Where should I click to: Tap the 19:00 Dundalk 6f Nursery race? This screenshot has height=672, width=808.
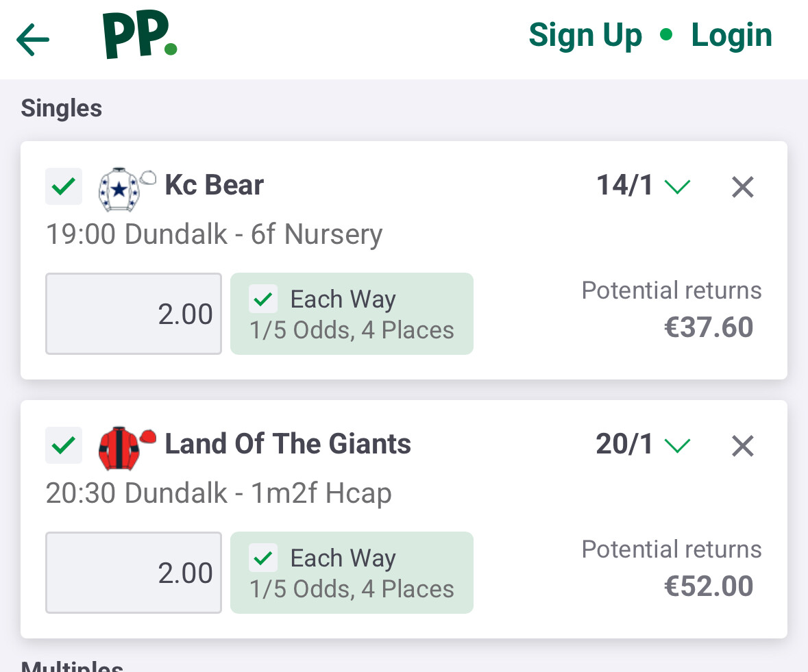pos(214,234)
